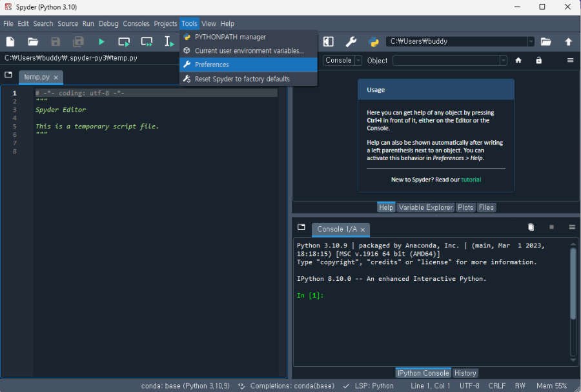
Task: Browse editor tabs icon left of temp.py
Action: (8, 75)
